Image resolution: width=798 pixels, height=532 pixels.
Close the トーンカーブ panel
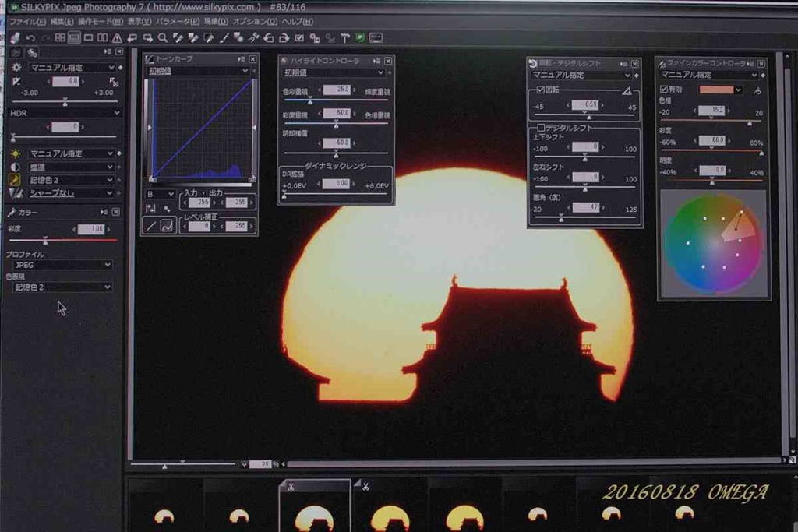(252, 59)
